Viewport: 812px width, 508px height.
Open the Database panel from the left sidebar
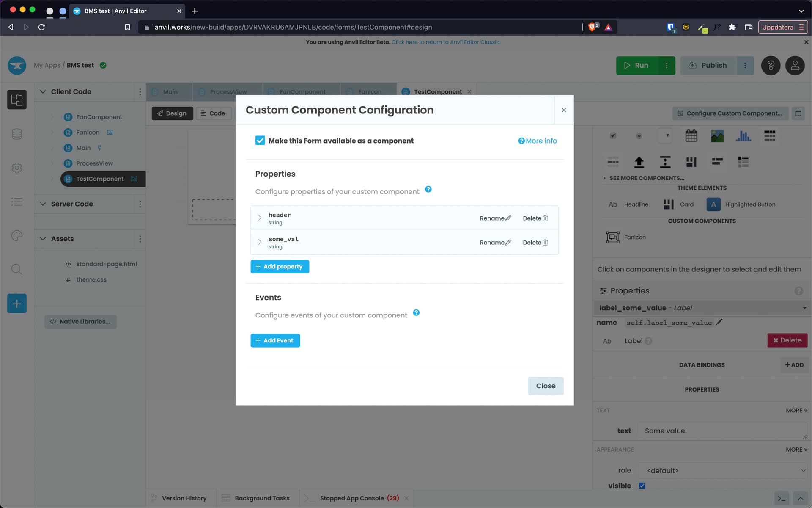pos(17,134)
